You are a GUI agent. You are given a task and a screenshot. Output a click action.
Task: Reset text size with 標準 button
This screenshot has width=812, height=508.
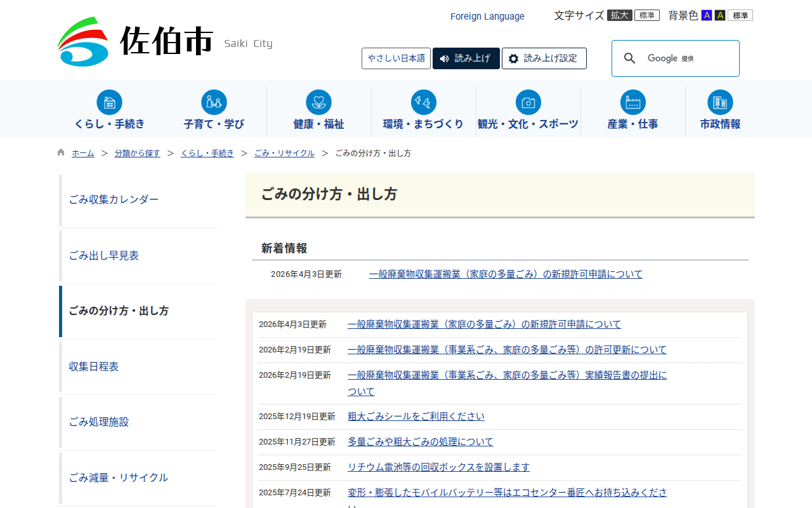646,15
